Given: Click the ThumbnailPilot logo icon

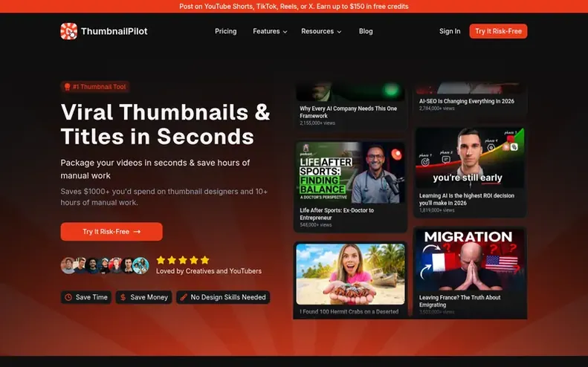Looking at the screenshot, I should (x=68, y=31).
